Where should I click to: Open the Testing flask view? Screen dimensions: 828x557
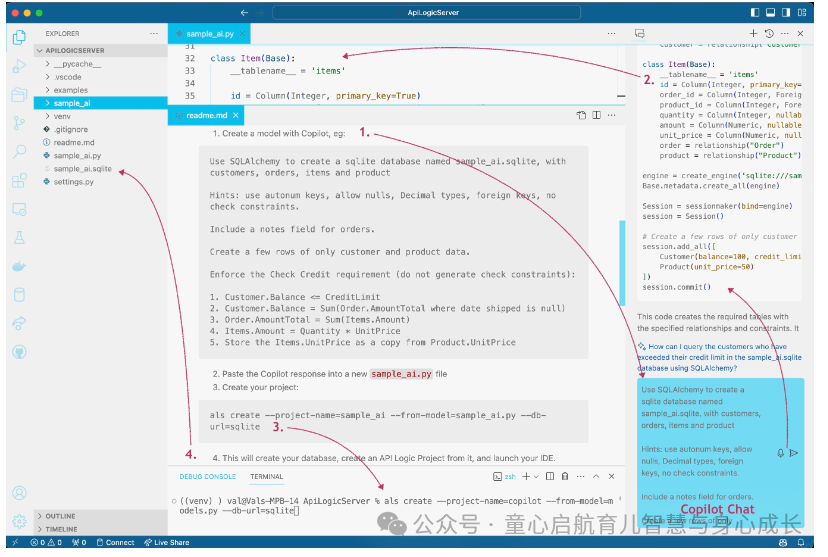pyautogui.click(x=20, y=238)
